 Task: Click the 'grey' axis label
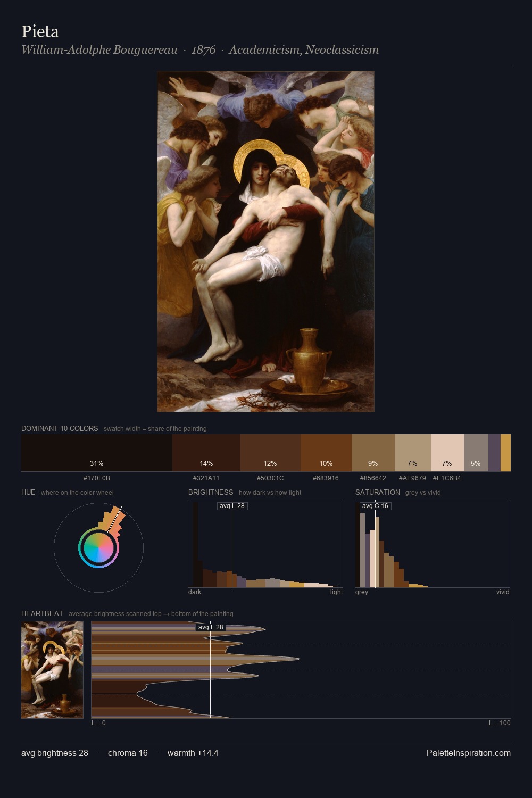coord(362,592)
